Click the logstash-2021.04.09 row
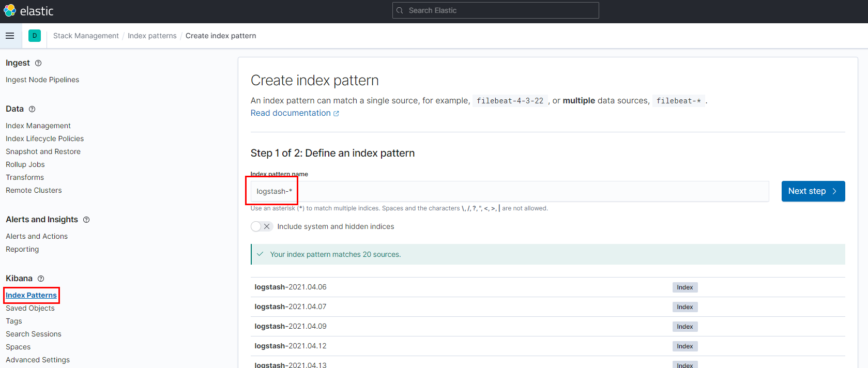This screenshot has width=868, height=368. pos(548,327)
